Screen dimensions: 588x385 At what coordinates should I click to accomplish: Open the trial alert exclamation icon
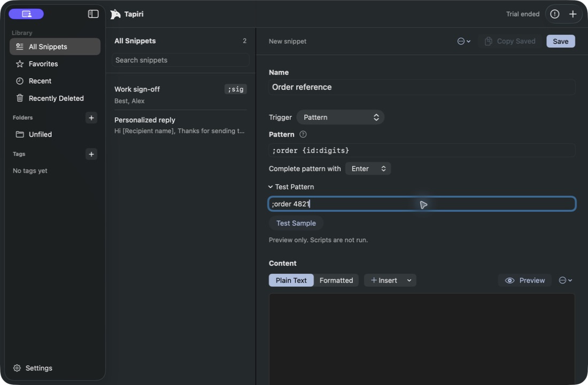point(555,14)
